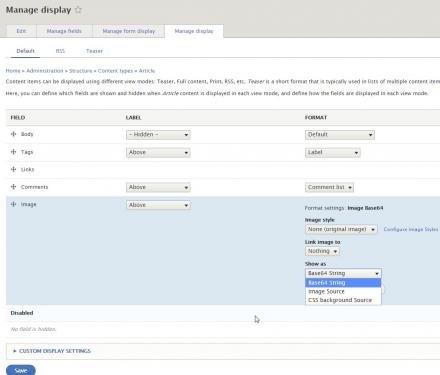This screenshot has width=440, height=375.
Task: Grab the drag handle for Tags row
Action: (13, 152)
